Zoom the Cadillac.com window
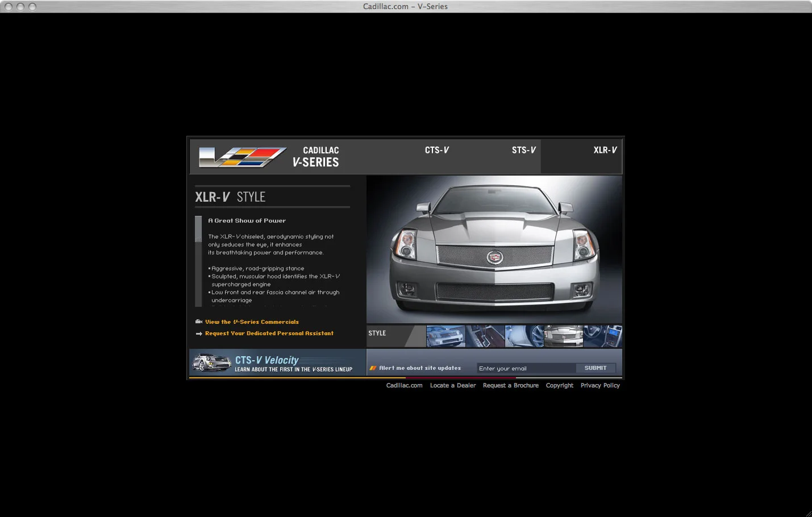The height and width of the screenshot is (517, 812). (x=32, y=7)
